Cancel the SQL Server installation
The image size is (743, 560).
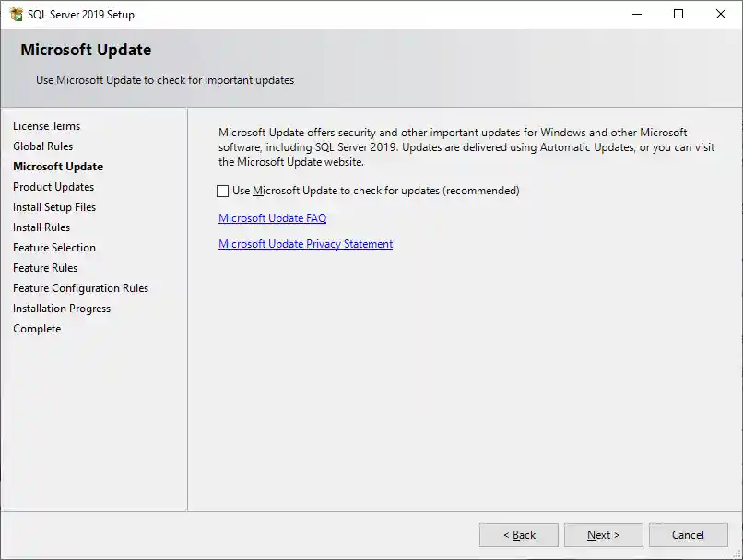click(x=688, y=534)
